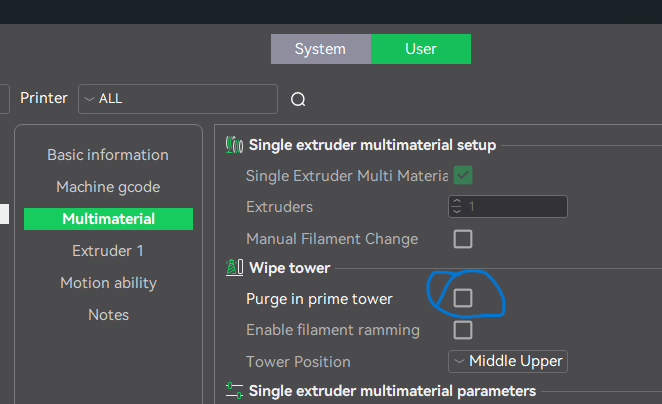Enable Manual Filament Change checkbox
662x404 pixels.
pyautogui.click(x=463, y=239)
